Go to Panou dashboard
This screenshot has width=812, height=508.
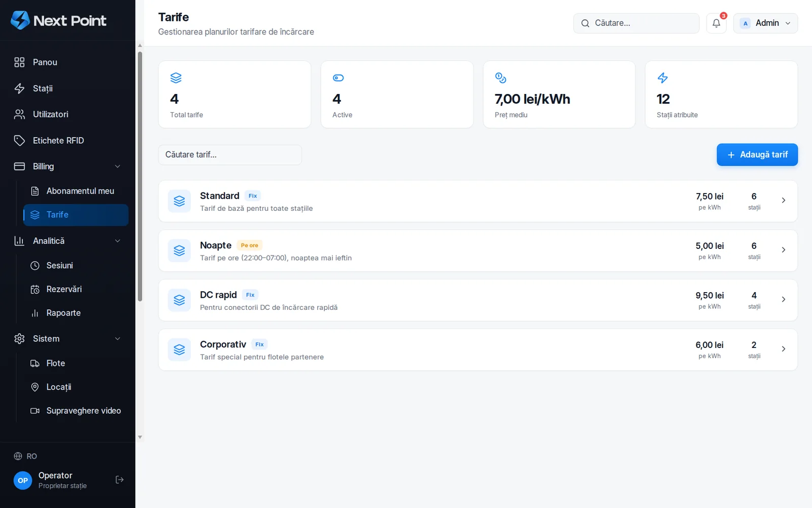pyautogui.click(x=67, y=62)
